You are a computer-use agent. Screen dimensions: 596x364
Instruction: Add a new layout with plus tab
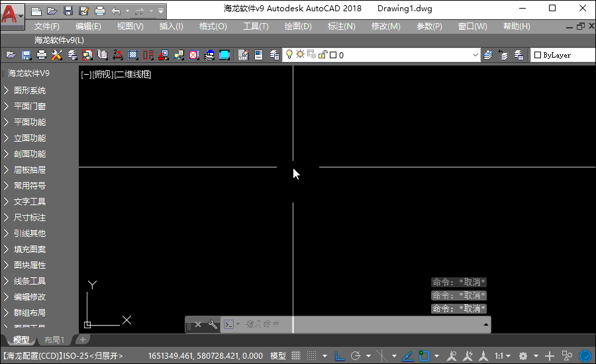(83, 340)
